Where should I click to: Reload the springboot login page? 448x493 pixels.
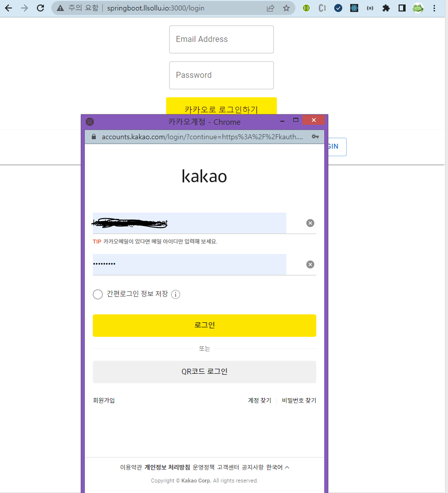(x=40, y=8)
